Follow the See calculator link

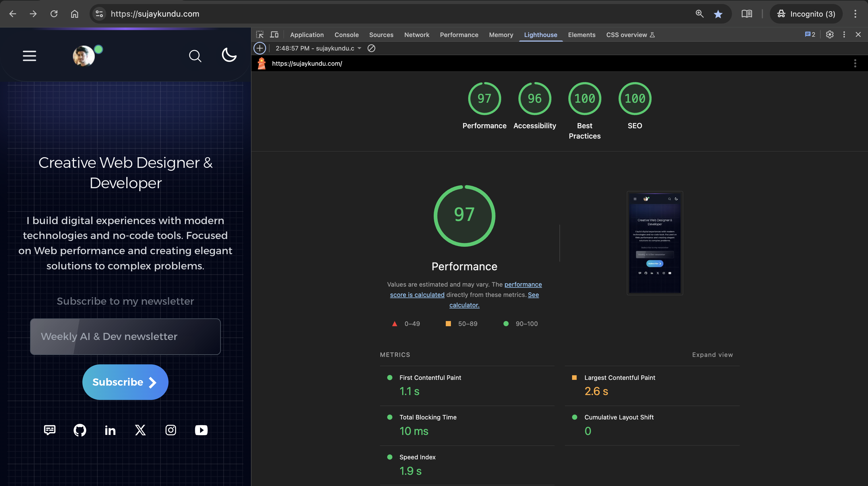pyautogui.click(x=494, y=300)
